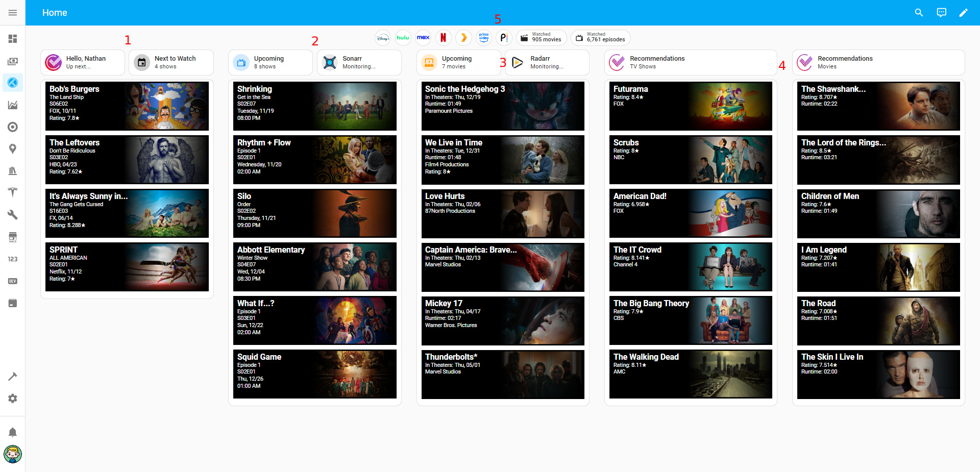Open the Love Hurts card
Image resolution: width=980 pixels, height=472 pixels.
point(503,213)
